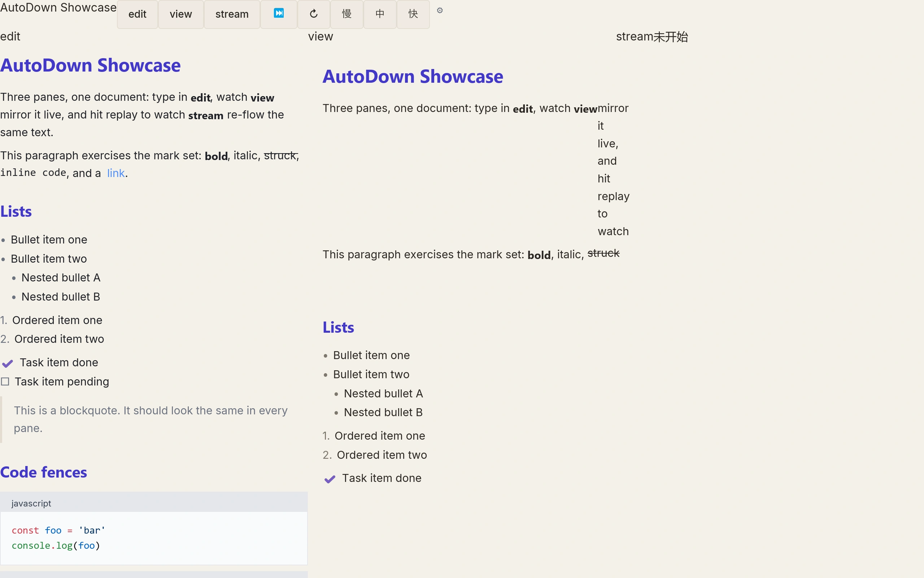The image size is (924, 578).
Task: Open the blue 'link' hyperlink in edit pane
Action: click(116, 173)
